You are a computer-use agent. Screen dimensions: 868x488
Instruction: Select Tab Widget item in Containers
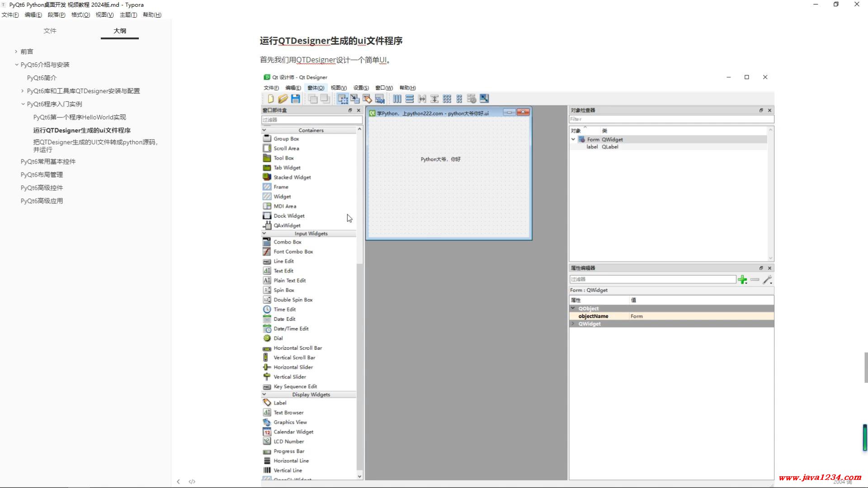click(287, 168)
